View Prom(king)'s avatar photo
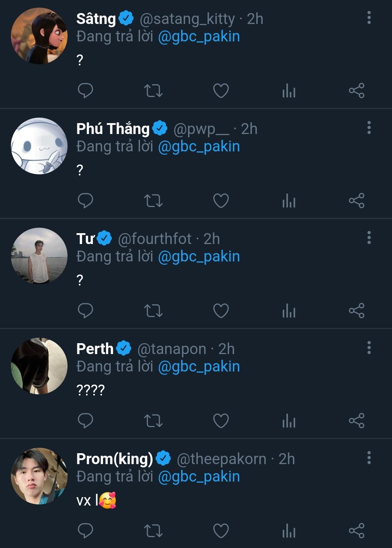The height and width of the screenshot is (548, 392). point(39,476)
